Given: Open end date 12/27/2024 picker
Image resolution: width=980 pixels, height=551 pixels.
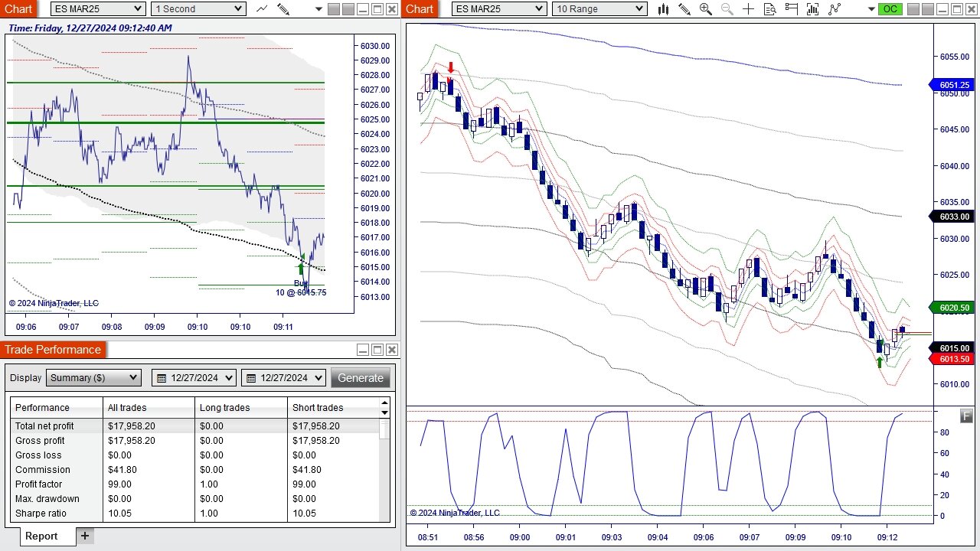Looking at the screenshot, I should (283, 378).
